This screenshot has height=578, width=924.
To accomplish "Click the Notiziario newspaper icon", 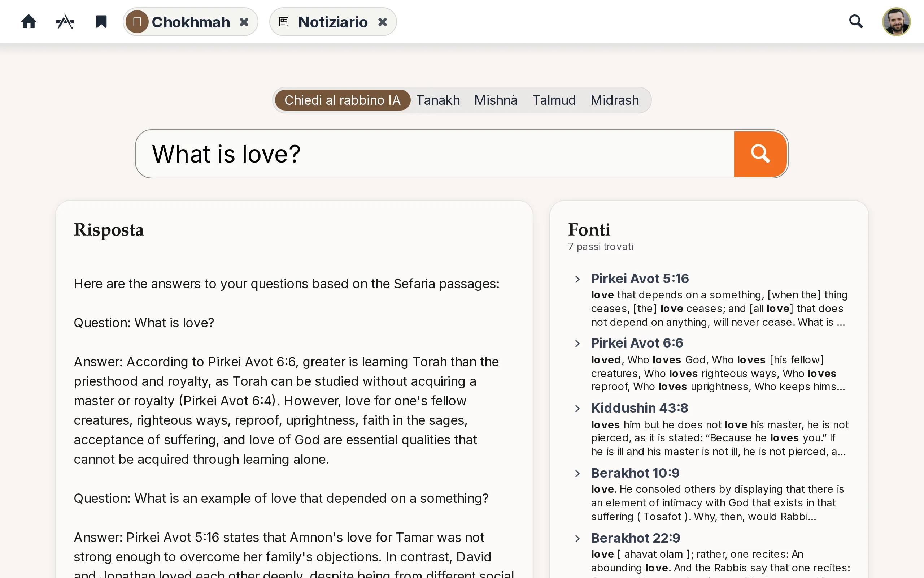I will [284, 22].
